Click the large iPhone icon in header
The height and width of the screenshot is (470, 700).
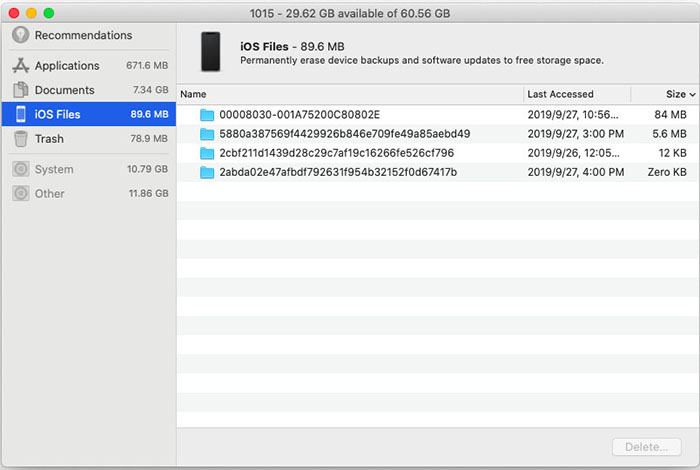(x=210, y=52)
